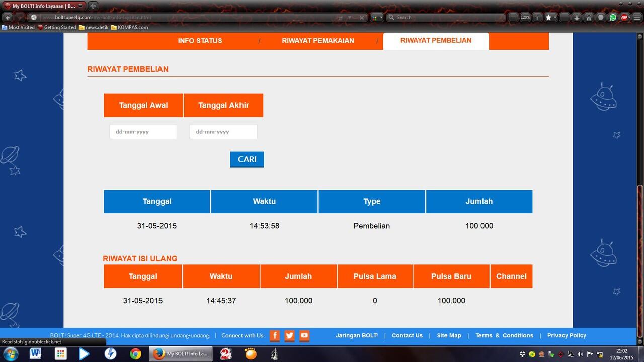The height and width of the screenshot is (362, 644).
Task: Open Site Map footer link
Action: (449, 335)
